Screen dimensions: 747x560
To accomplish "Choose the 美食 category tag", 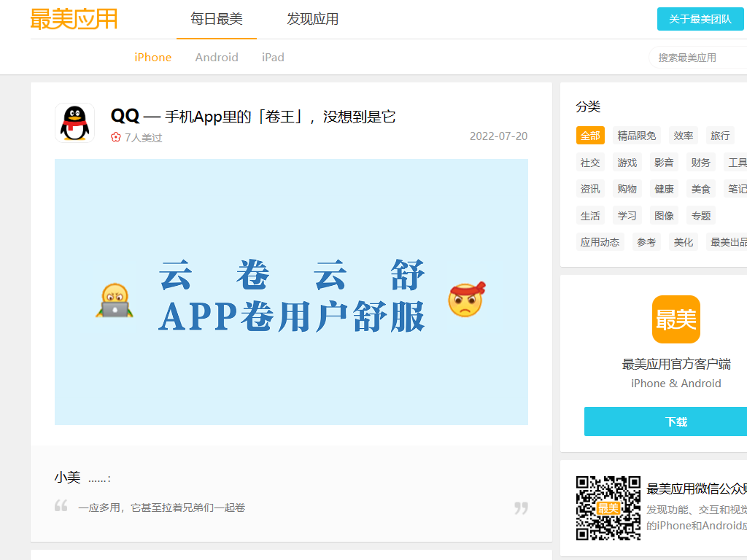I will click(700, 189).
